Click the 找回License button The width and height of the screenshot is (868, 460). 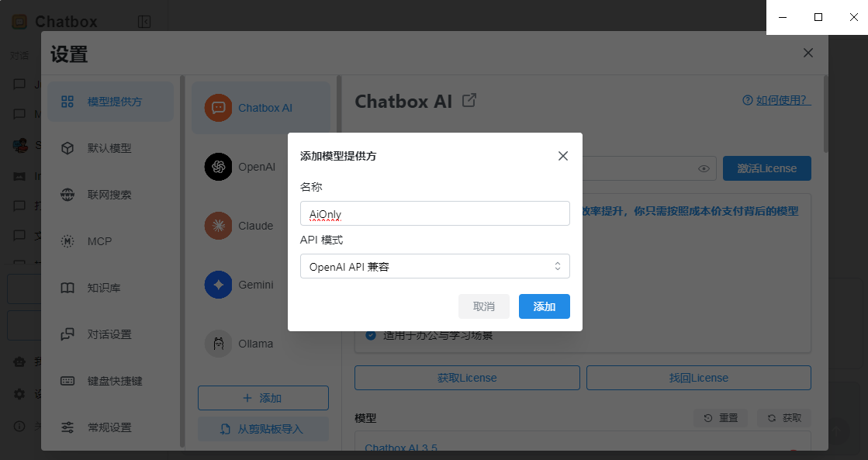coord(699,378)
